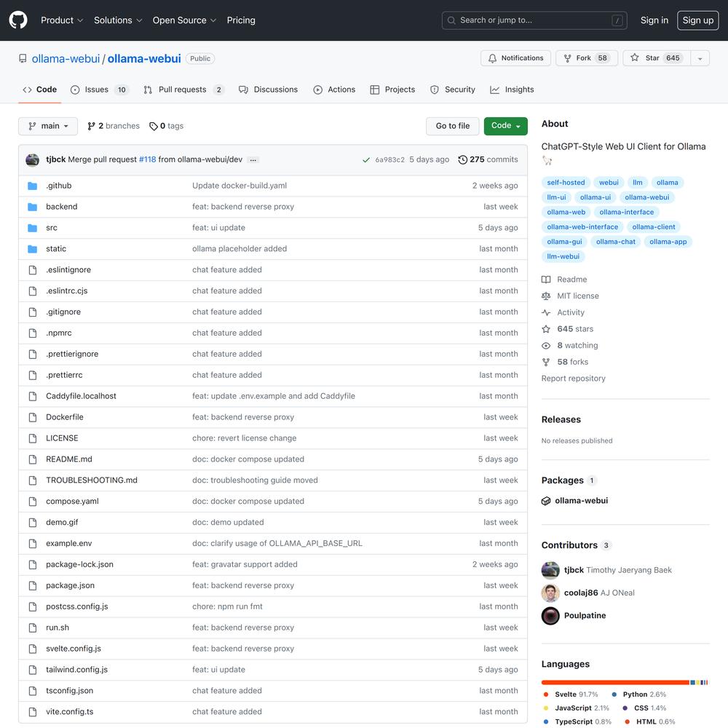Screen dimensions: 728x728
Task: Open the TROUBLESHOOTING.md file
Action: click(x=92, y=480)
